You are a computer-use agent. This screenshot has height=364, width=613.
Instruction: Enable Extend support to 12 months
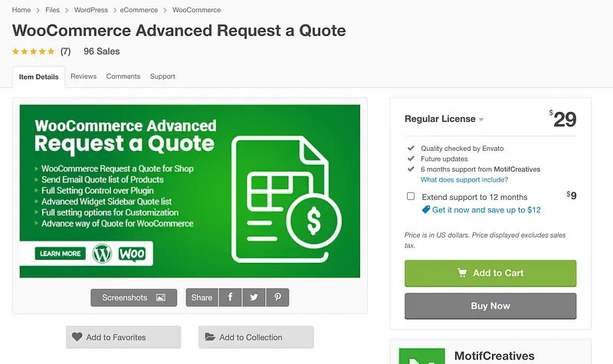pyautogui.click(x=411, y=196)
